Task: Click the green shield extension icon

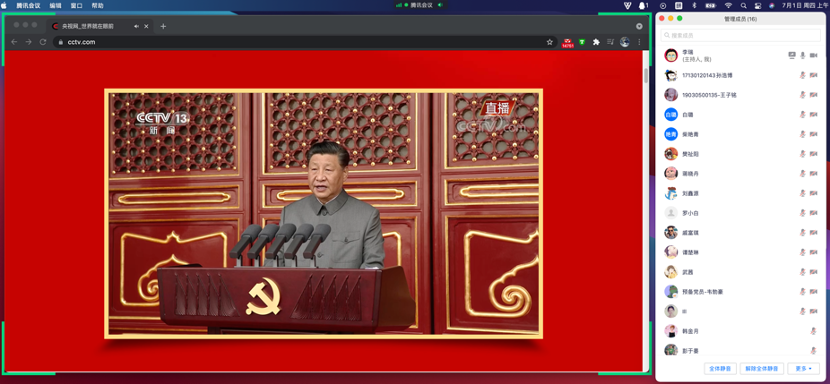Action: 582,42
